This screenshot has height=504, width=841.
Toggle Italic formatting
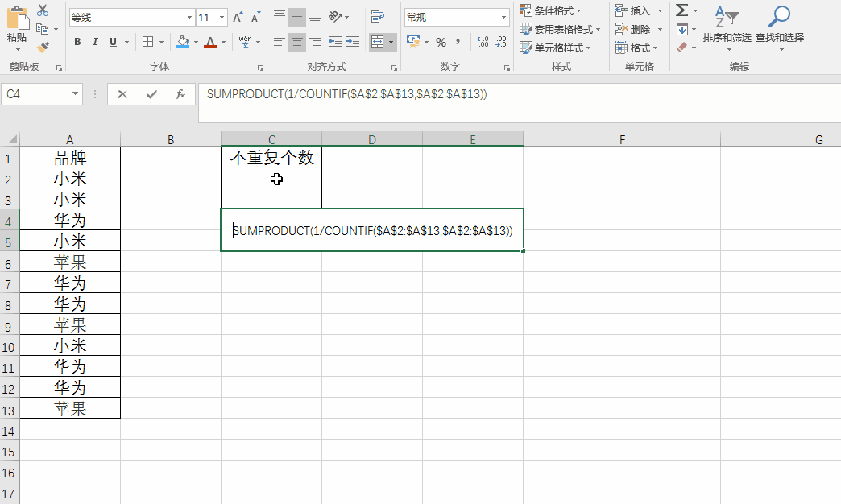95,41
